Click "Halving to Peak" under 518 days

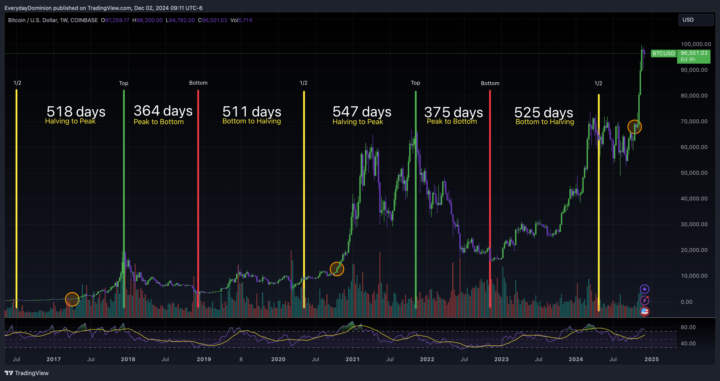point(70,122)
